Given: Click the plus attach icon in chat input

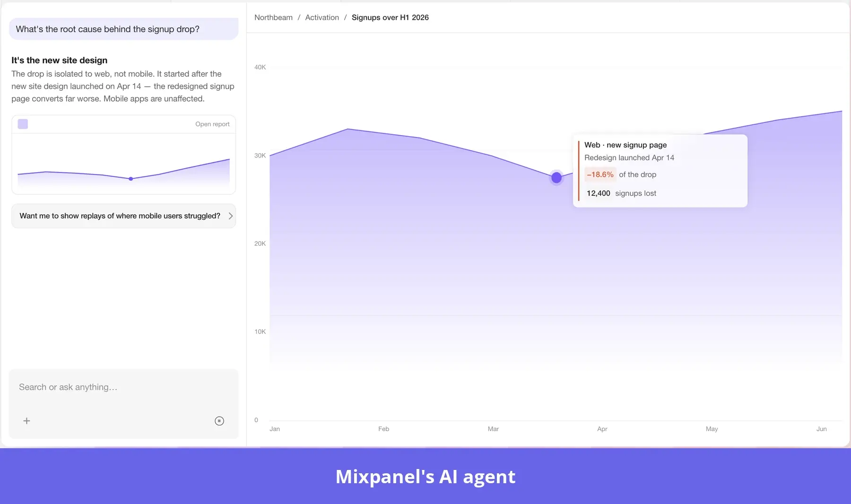Looking at the screenshot, I should click(x=26, y=421).
